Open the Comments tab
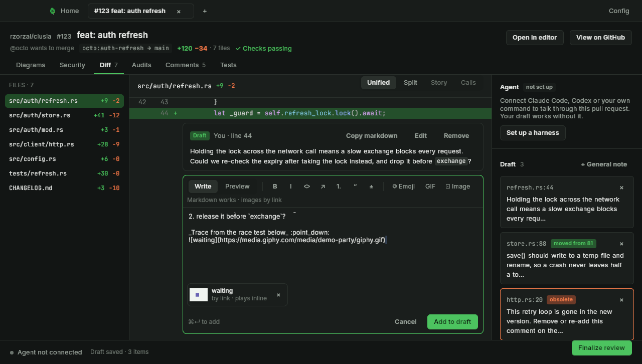This screenshot has height=364, width=642. [x=186, y=65]
